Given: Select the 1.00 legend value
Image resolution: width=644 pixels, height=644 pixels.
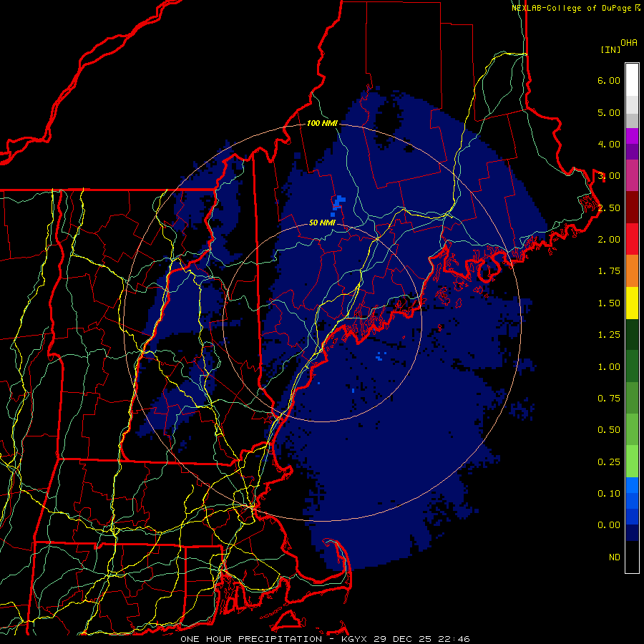Looking at the screenshot, I should coord(609,367).
